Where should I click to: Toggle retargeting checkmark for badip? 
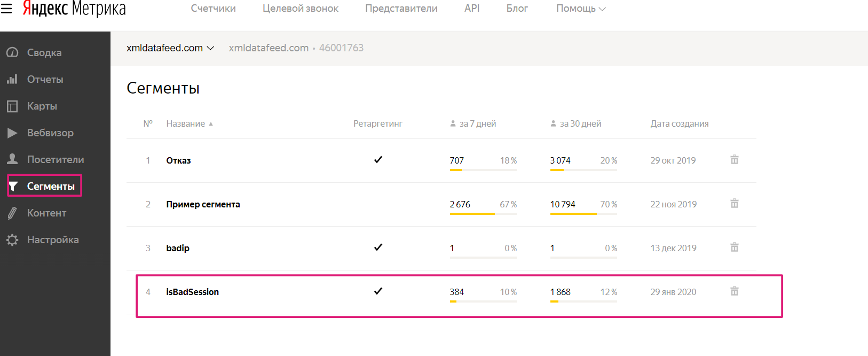pyautogui.click(x=378, y=247)
